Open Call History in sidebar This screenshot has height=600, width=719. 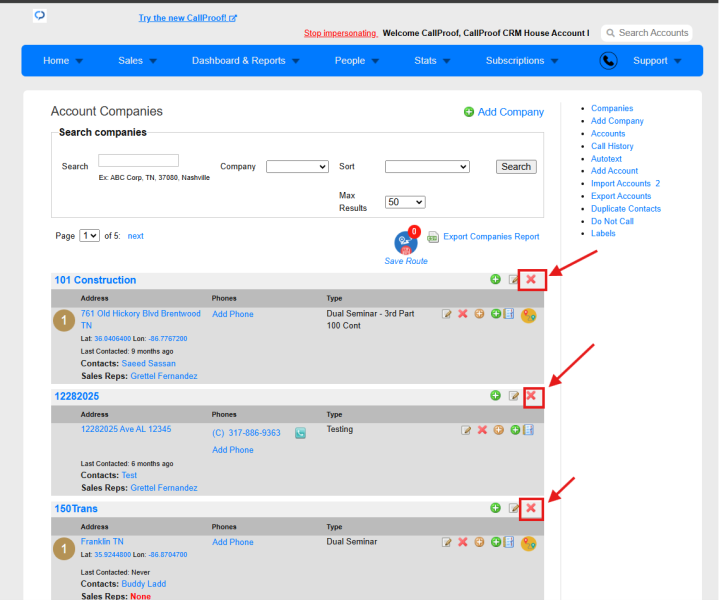[612, 146]
